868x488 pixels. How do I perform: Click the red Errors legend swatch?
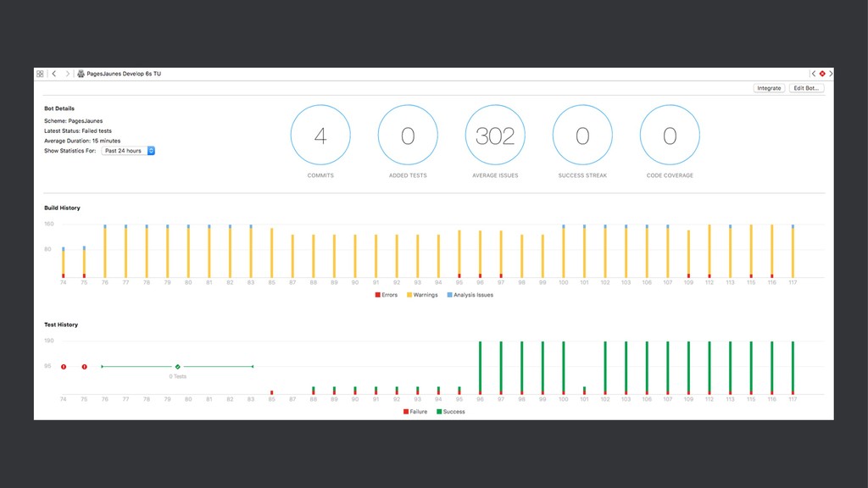(377, 295)
